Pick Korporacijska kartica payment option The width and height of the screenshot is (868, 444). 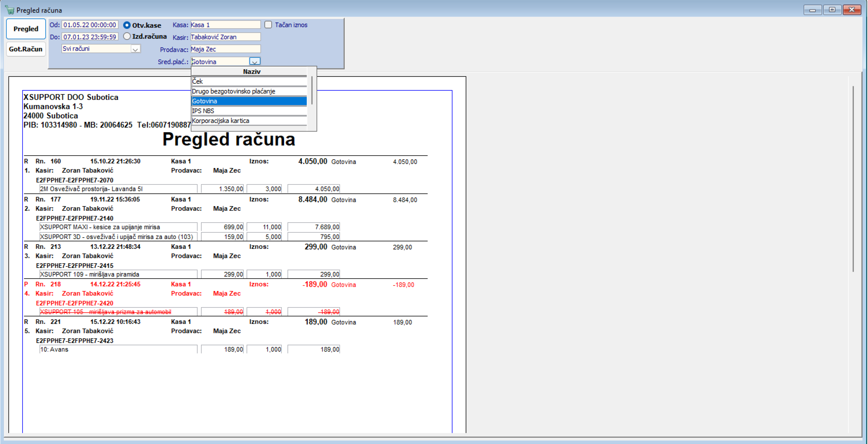(249, 121)
